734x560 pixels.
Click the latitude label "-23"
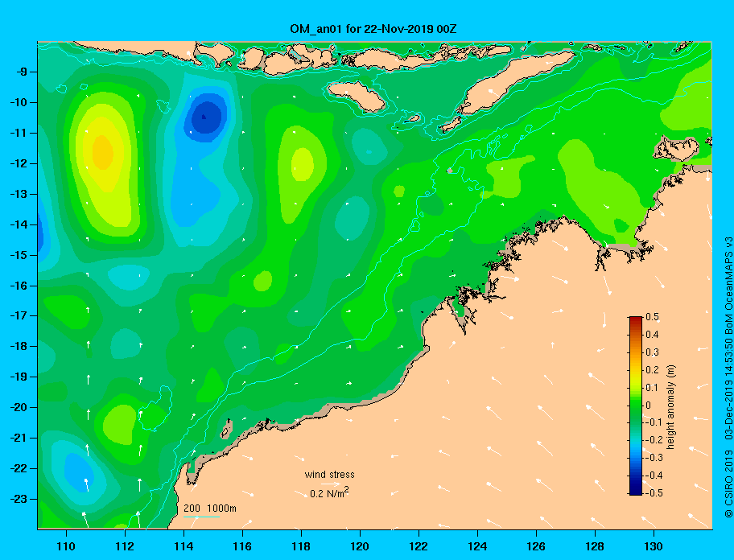pos(19,499)
